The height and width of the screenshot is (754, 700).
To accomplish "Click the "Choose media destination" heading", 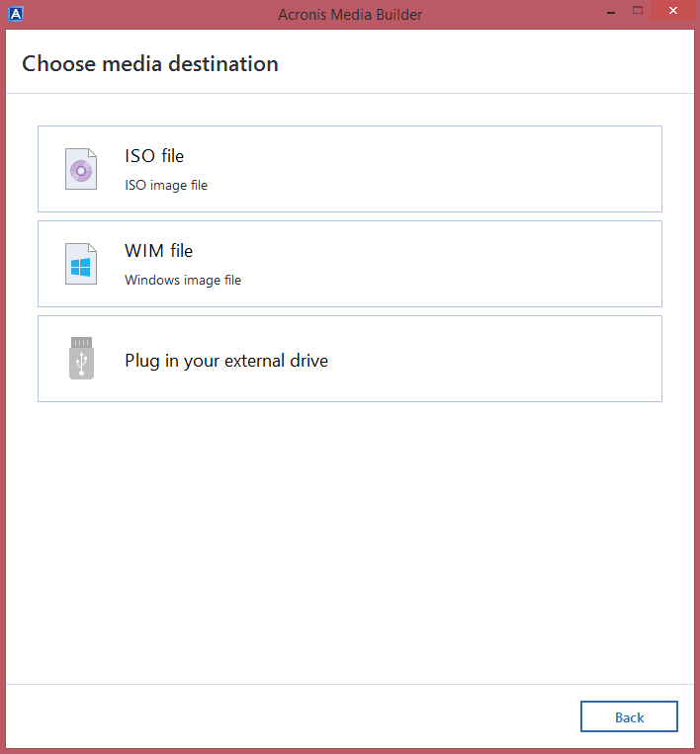I will click(150, 64).
